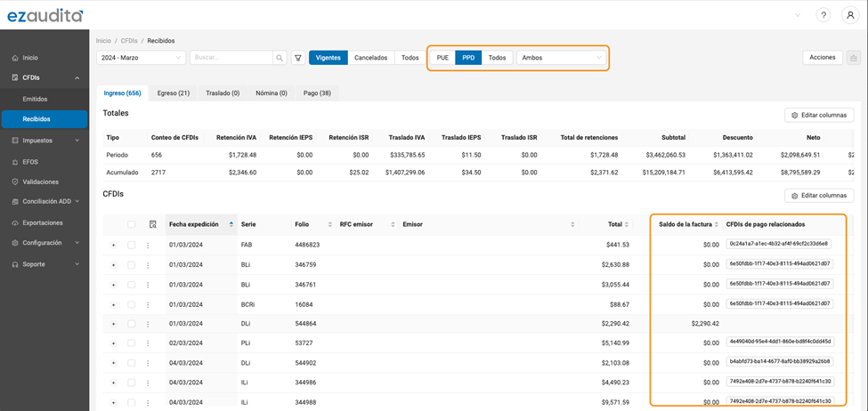Open the Ambos dropdown
The height and width of the screenshot is (411, 868).
click(x=561, y=58)
